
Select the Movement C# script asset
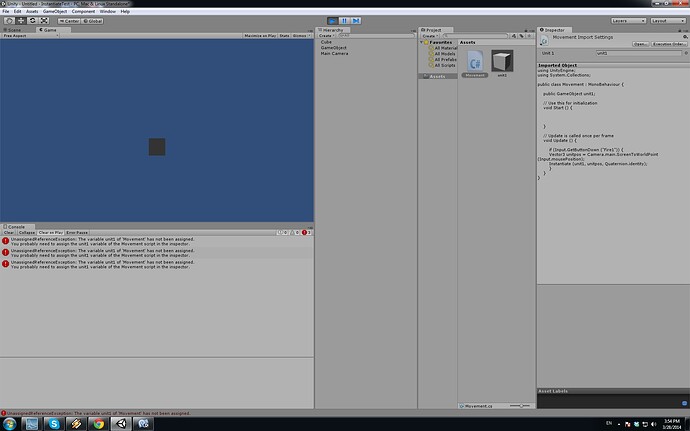pyautogui.click(x=475, y=63)
